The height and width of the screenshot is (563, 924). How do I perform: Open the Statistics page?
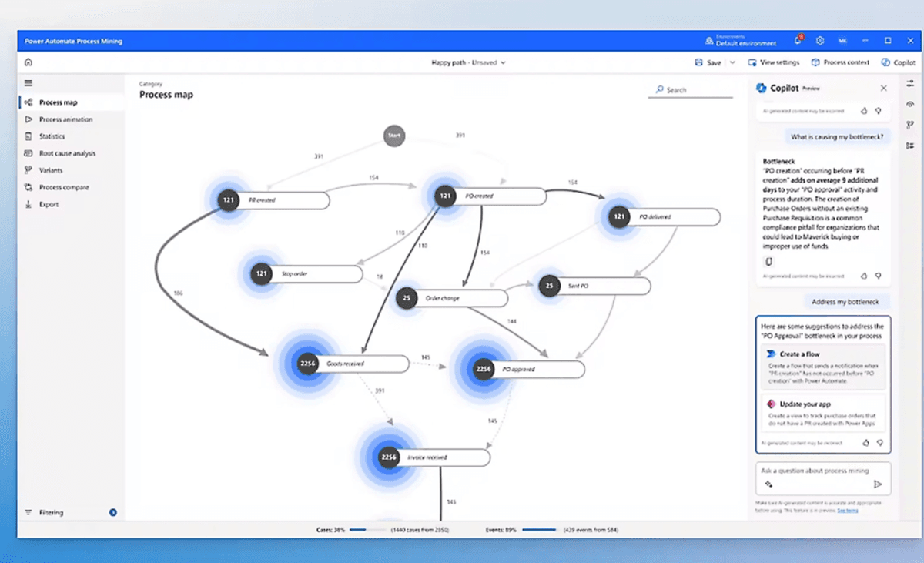[x=51, y=136]
